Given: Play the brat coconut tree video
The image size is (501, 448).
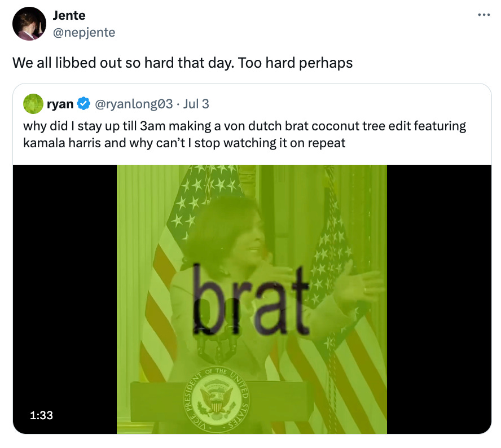Looking at the screenshot, I should [252, 299].
